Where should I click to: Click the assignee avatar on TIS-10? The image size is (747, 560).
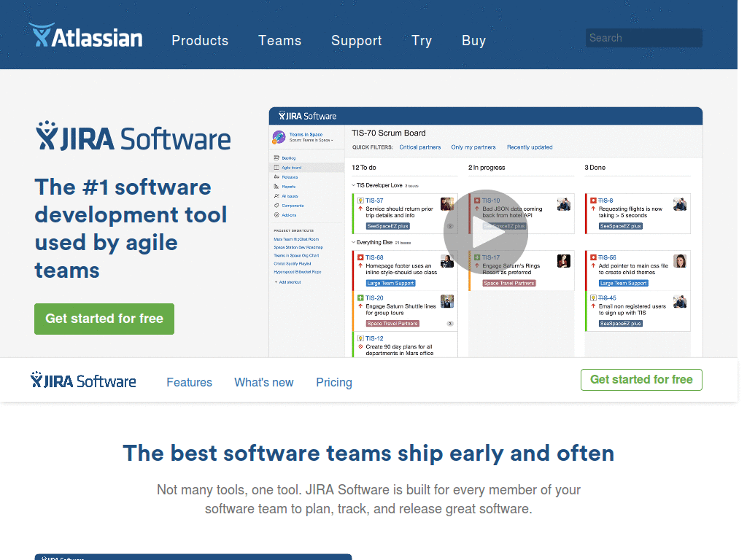564,204
